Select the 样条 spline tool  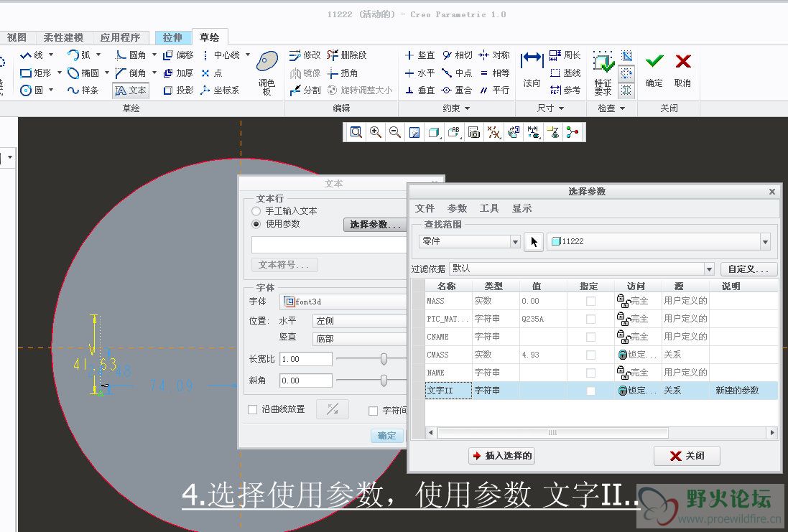click(x=84, y=90)
